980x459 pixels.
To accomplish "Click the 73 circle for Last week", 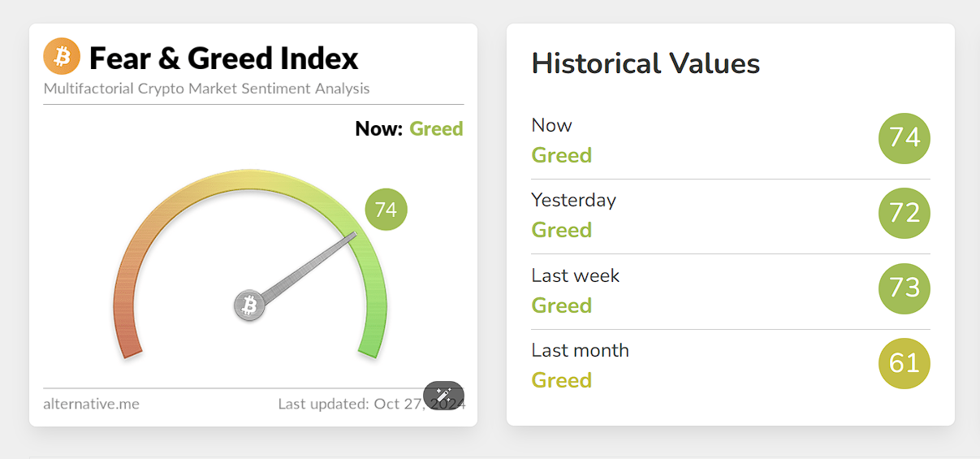I will (904, 288).
